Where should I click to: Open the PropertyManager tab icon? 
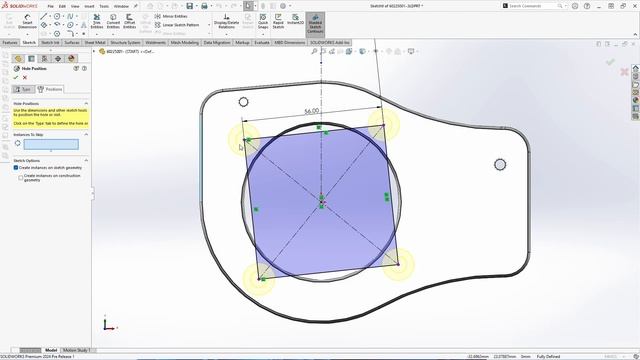coord(31,59)
